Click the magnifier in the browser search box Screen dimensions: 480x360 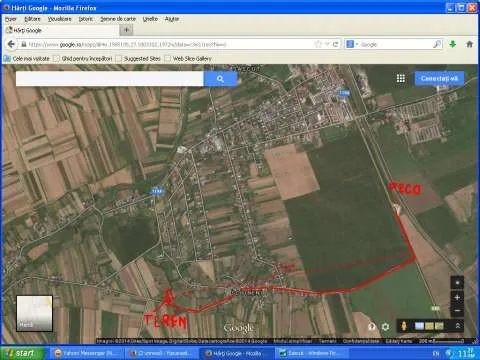pos(437,44)
